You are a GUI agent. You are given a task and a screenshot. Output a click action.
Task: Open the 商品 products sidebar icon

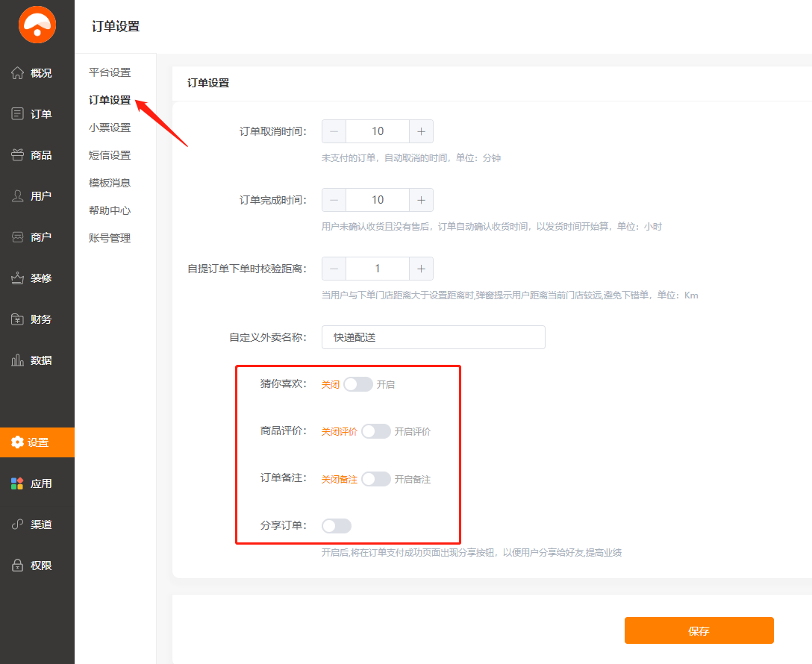(18, 155)
